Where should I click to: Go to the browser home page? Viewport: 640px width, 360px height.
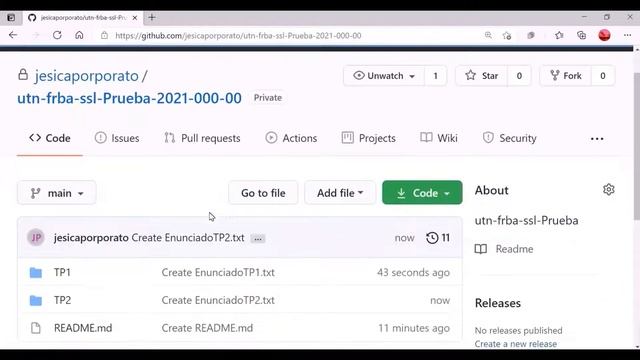[79, 35]
